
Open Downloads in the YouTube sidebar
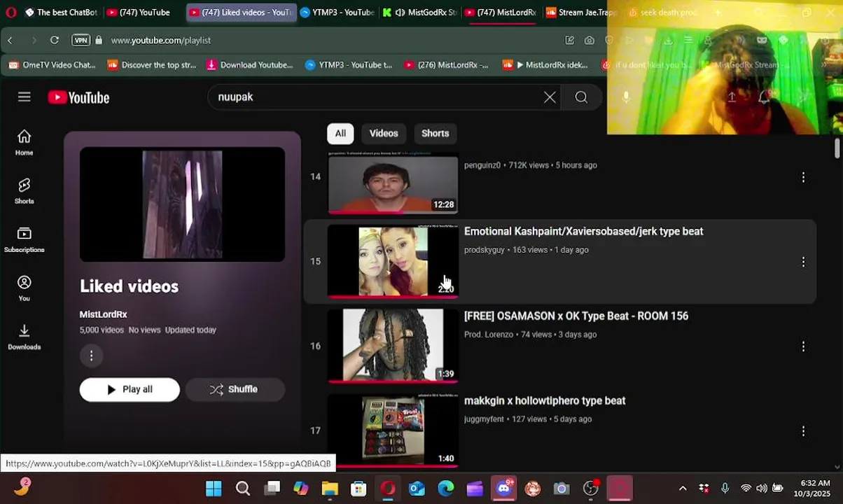coord(25,337)
